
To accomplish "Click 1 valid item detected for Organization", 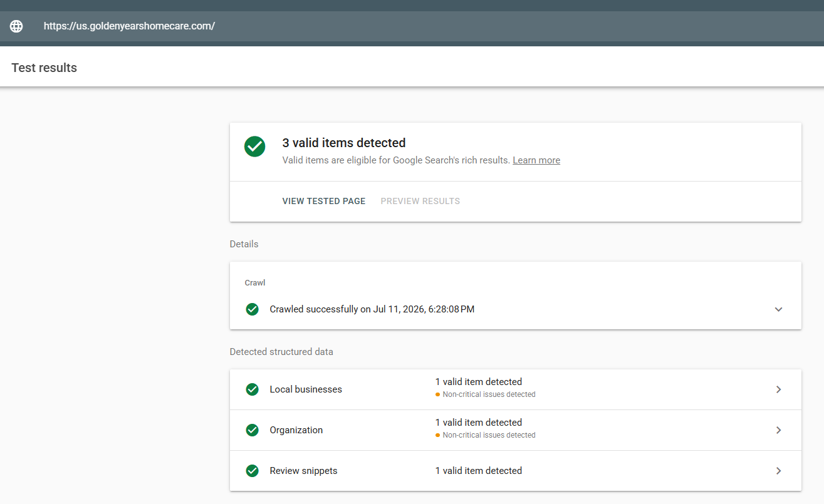I will (x=479, y=423).
